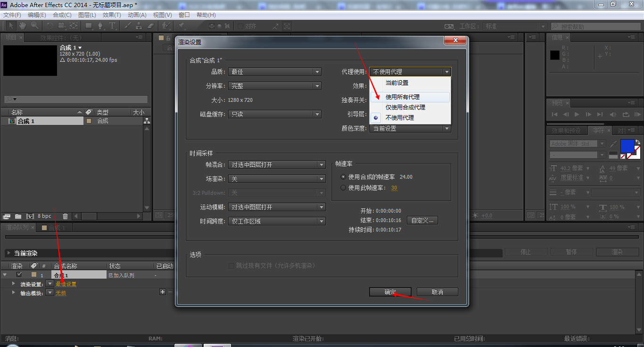The height and width of the screenshot is (347, 644).
Task: Click the blue fill color swatch
Action: pos(627,146)
